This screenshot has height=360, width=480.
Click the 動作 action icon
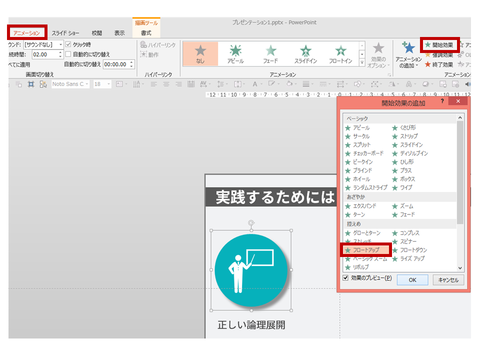149,54
